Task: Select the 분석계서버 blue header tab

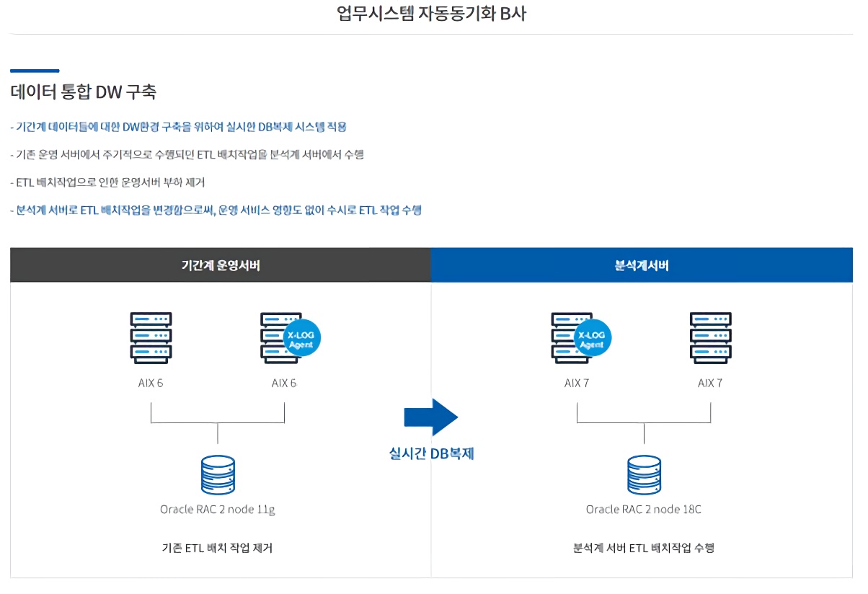Action: coord(642,265)
